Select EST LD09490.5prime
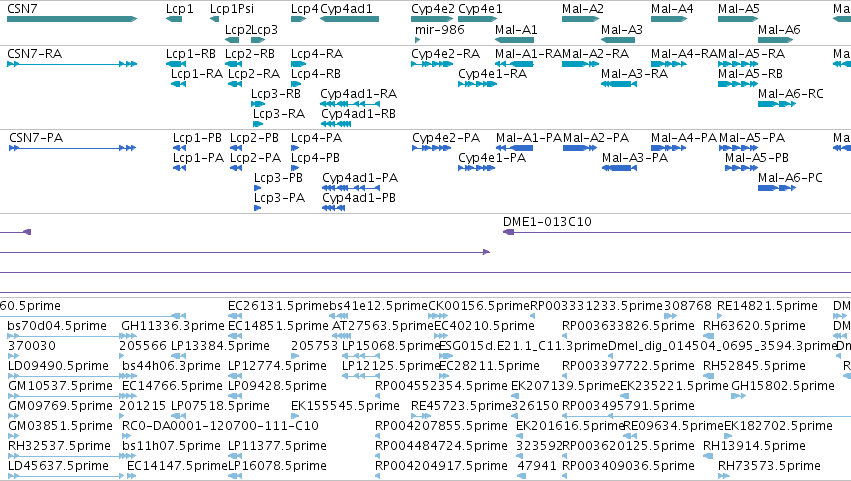851x481 pixels. click(x=59, y=366)
